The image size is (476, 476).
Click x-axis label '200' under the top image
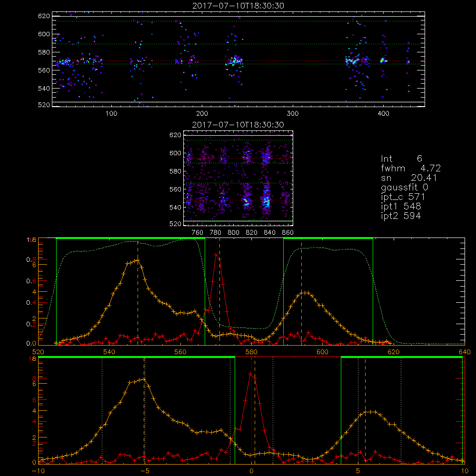coord(202,114)
